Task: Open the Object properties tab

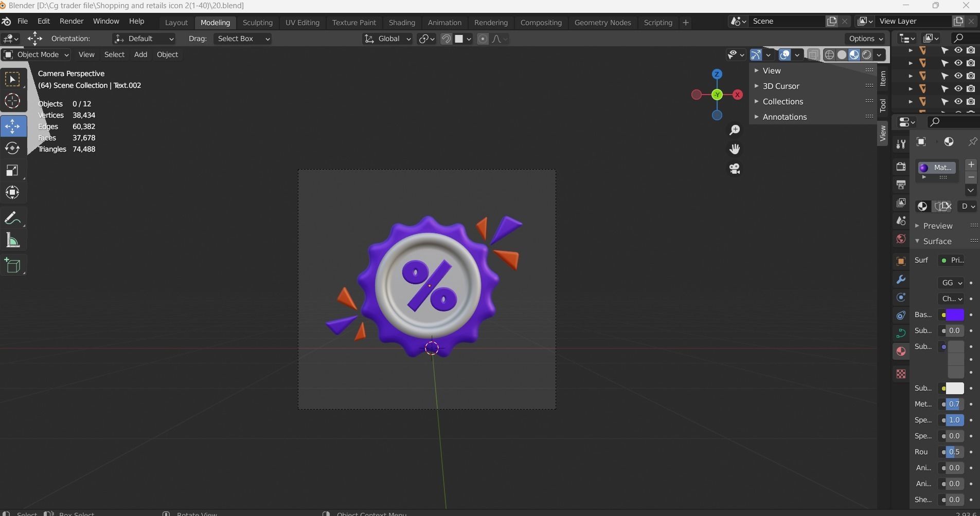Action: (901, 261)
